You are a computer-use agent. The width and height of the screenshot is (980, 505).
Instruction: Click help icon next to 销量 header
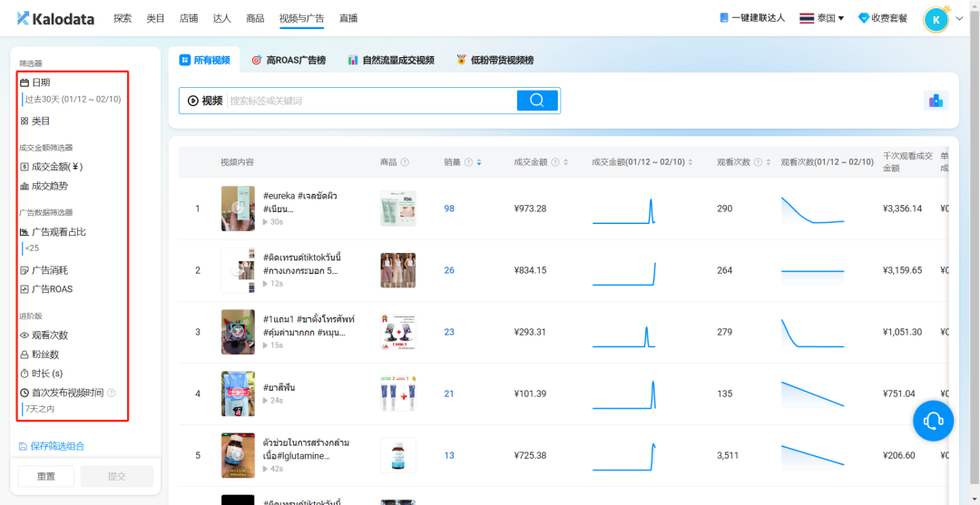(x=469, y=162)
